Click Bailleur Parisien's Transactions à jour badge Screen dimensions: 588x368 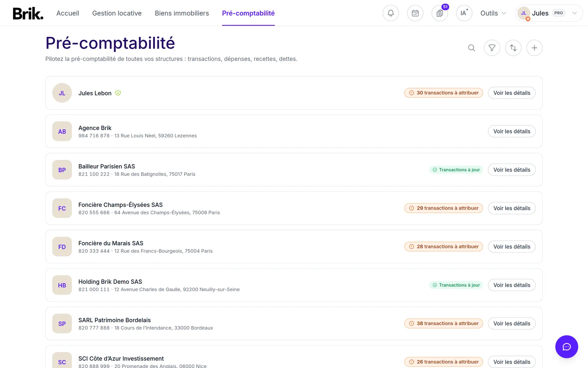click(456, 170)
